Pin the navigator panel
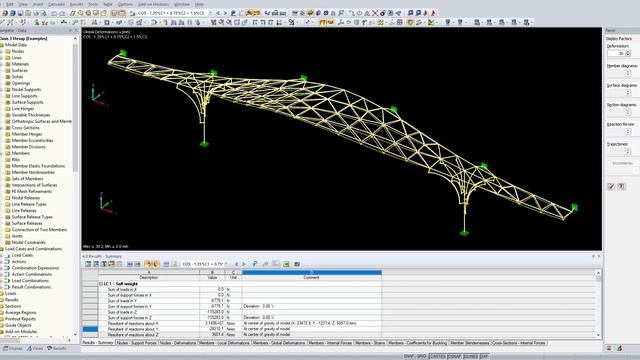 [69, 31]
